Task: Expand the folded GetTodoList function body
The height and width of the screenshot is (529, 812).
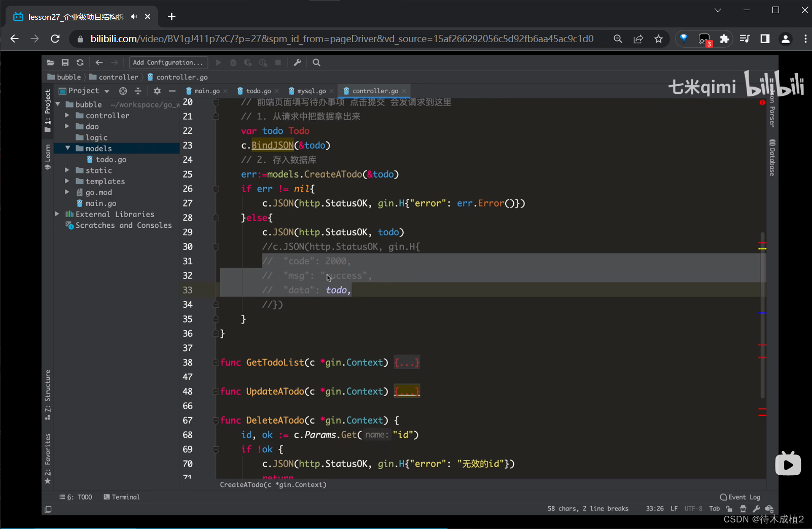Action: coord(407,363)
